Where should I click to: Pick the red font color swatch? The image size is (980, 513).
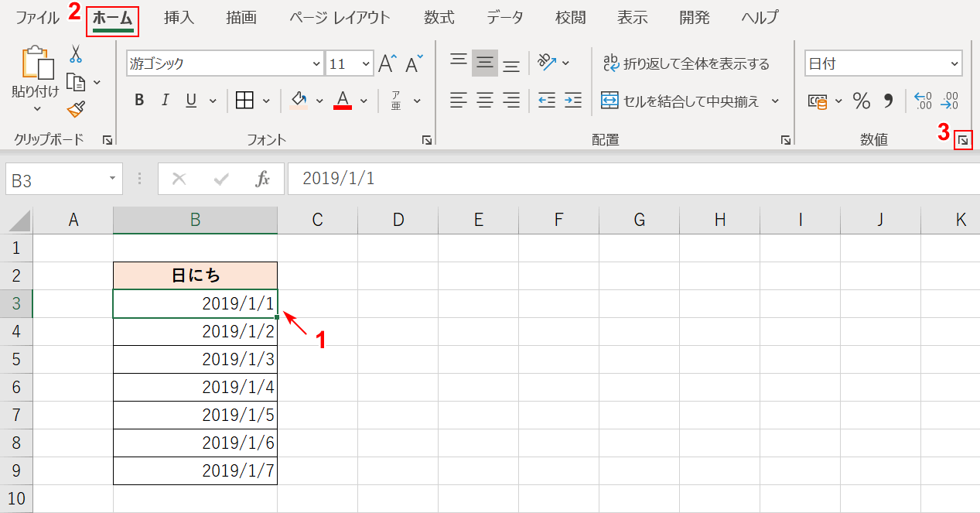[343, 107]
